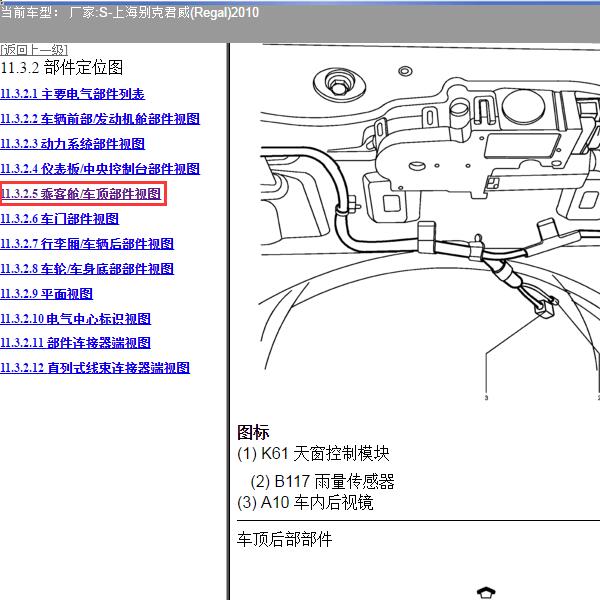Open 11.3.2.8 车轮/车身底部部件视图

(x=87, y=269)
